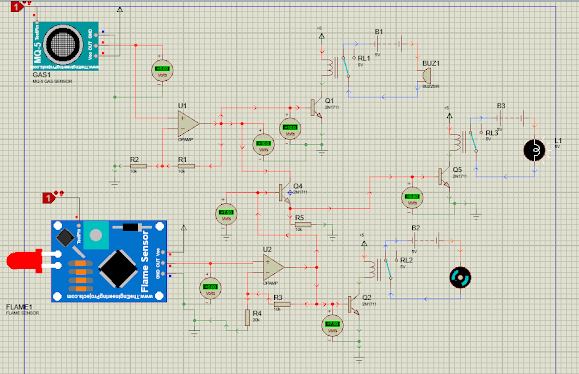
Task: Select transistor Q1
Action: point(316,108)
